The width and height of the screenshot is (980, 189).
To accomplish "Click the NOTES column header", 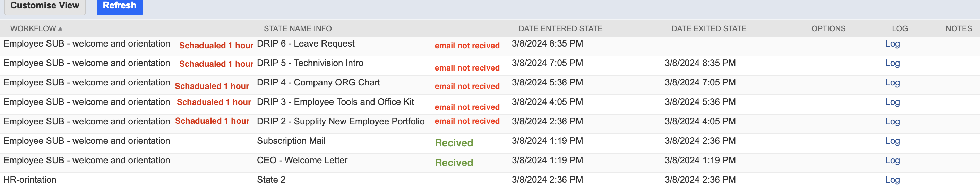I will [x=959, y=28].
